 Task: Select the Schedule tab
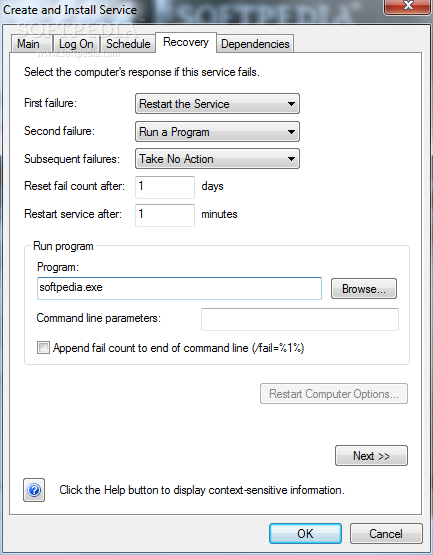point(128,44)
